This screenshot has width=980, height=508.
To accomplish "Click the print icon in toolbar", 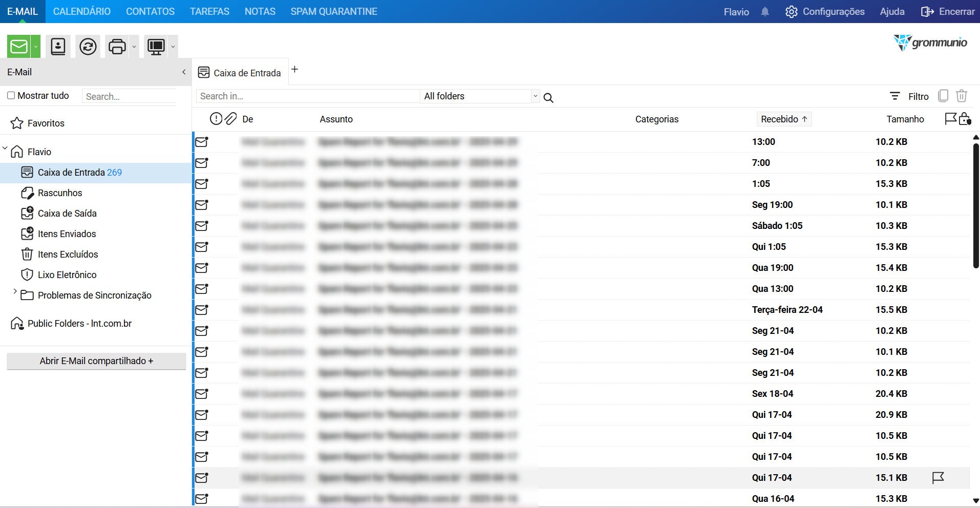I will tap(117, 47).
